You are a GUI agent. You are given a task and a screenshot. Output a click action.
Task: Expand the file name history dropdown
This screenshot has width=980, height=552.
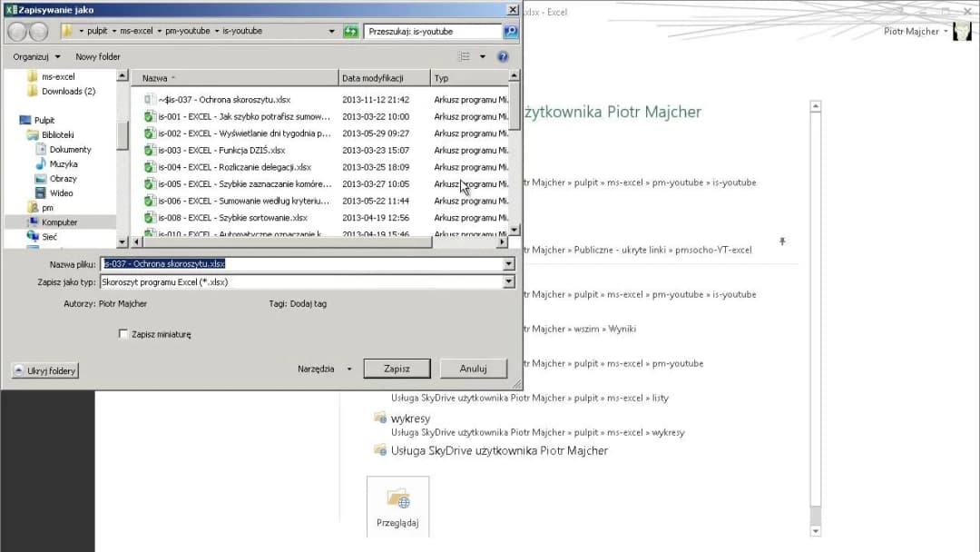[x=508, y=263]
